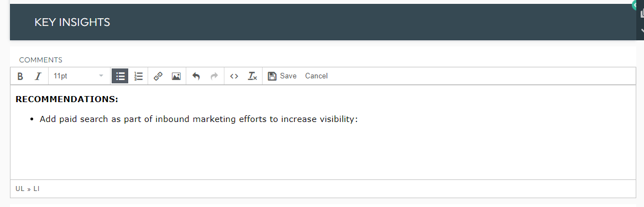Place cursor after 'increase visibility:' bullet text
This screenshot has height=207, width=644.
click(359, 119)
